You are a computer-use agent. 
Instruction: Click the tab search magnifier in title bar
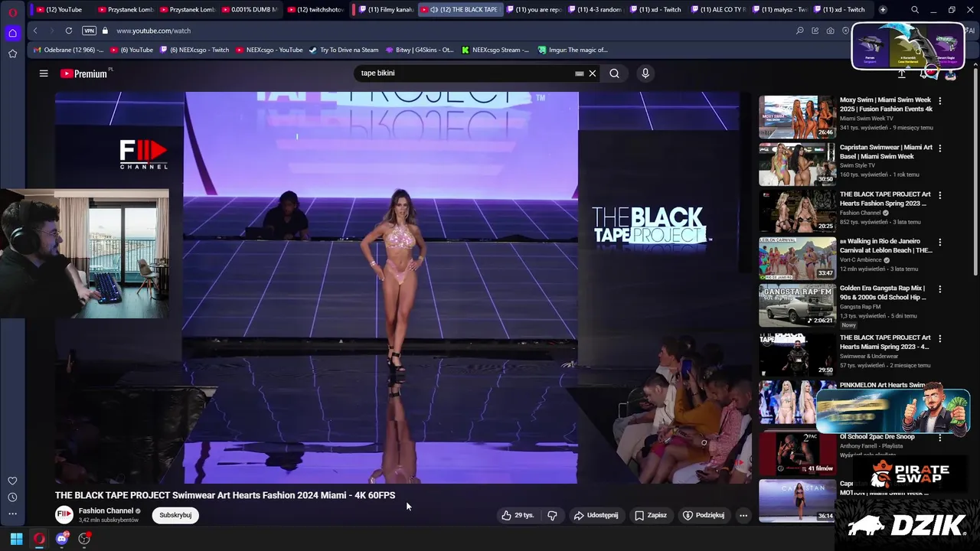click(x=915, y=10)
